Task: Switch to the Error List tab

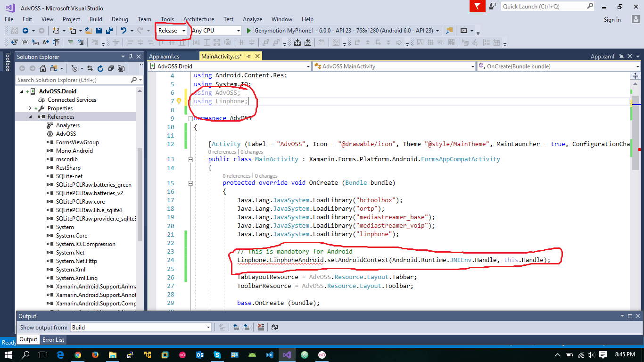Action: 53,339
